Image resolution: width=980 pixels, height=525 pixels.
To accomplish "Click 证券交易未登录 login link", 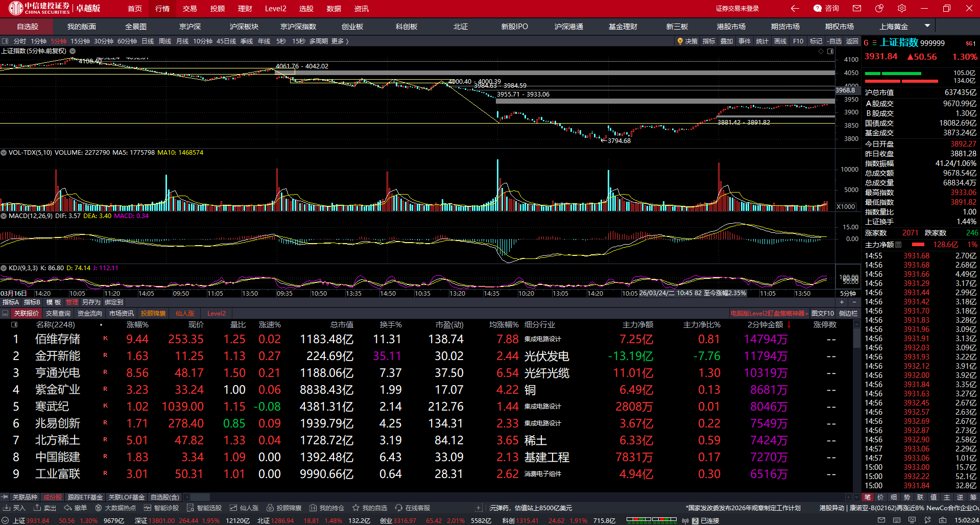I will (737, 8).
